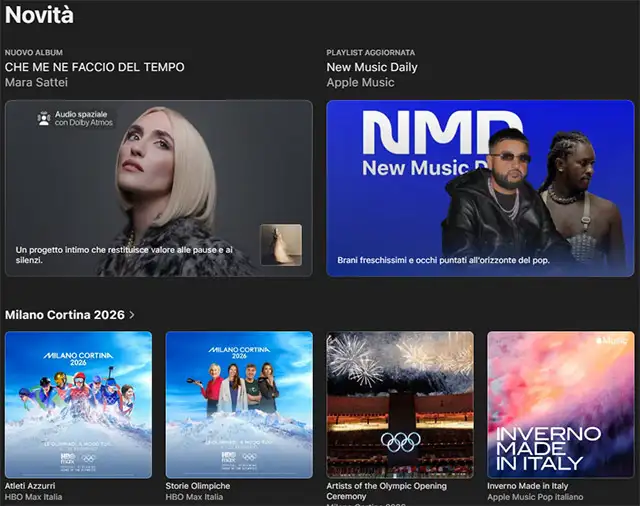Click the NUOVO ALBUM label
This screenshot has height=506, width=640.
pos(34,52)
